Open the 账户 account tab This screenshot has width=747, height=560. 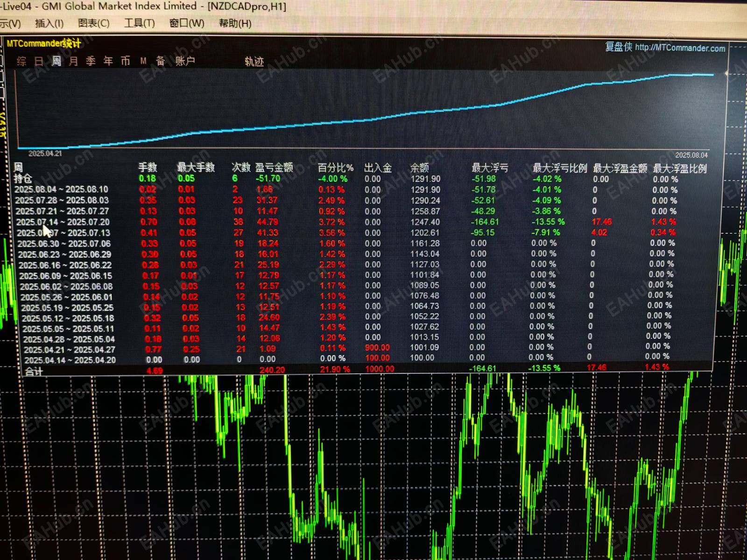185,61
